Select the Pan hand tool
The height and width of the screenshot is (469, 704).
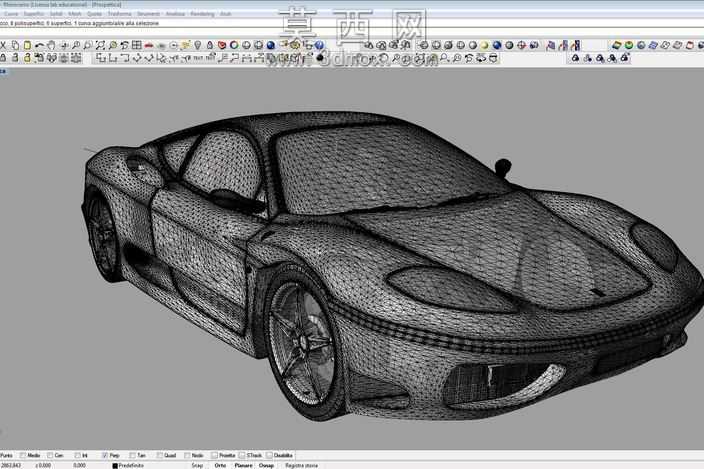click(52, 45)
